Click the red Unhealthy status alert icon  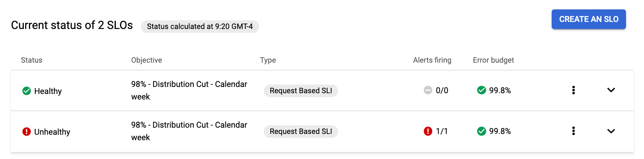pyautogui.click(x=27, y=132)
